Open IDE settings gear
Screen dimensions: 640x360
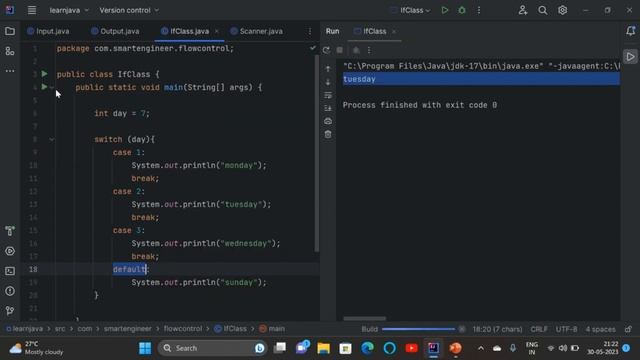[562, 10]
